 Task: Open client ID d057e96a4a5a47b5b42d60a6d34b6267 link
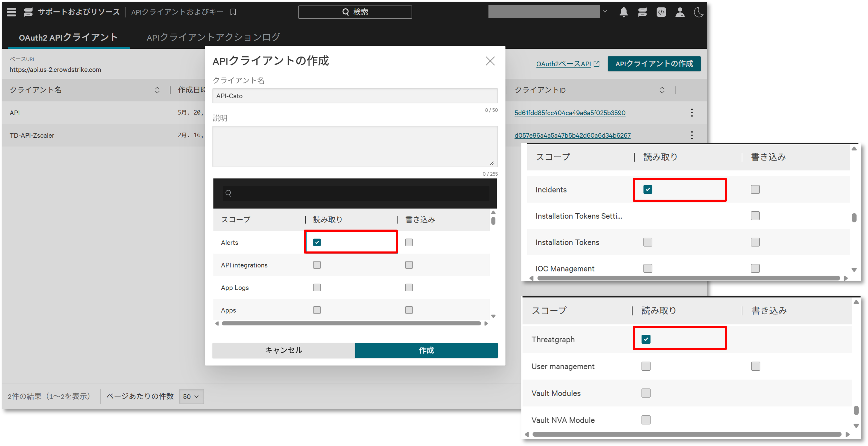tap(573, 136)
